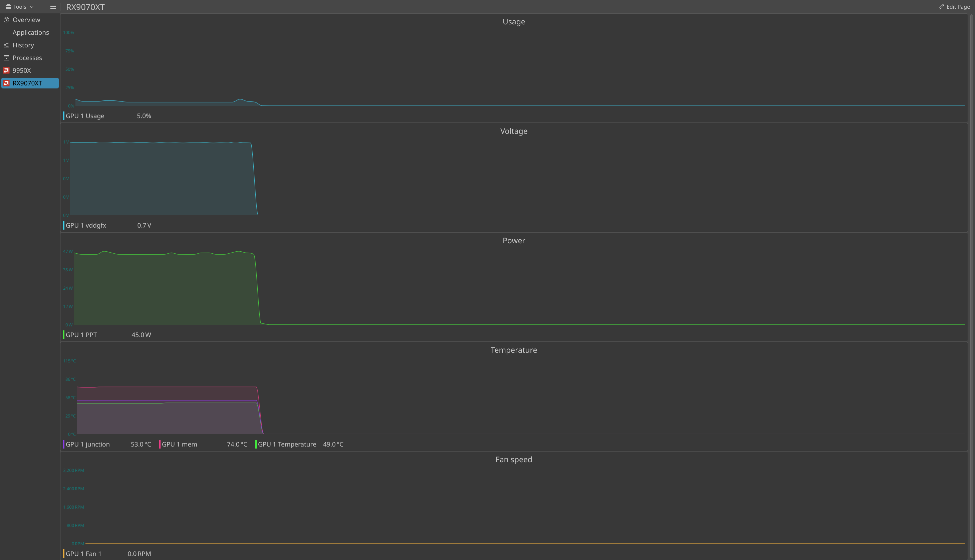Click the Overview sidebar icon

[x=6, y=20]
